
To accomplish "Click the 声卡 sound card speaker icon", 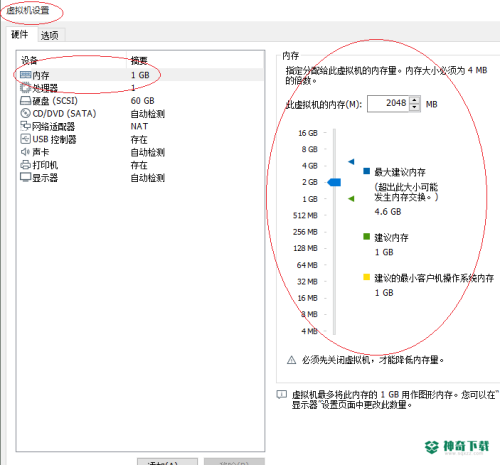I will tap(25, 152).
